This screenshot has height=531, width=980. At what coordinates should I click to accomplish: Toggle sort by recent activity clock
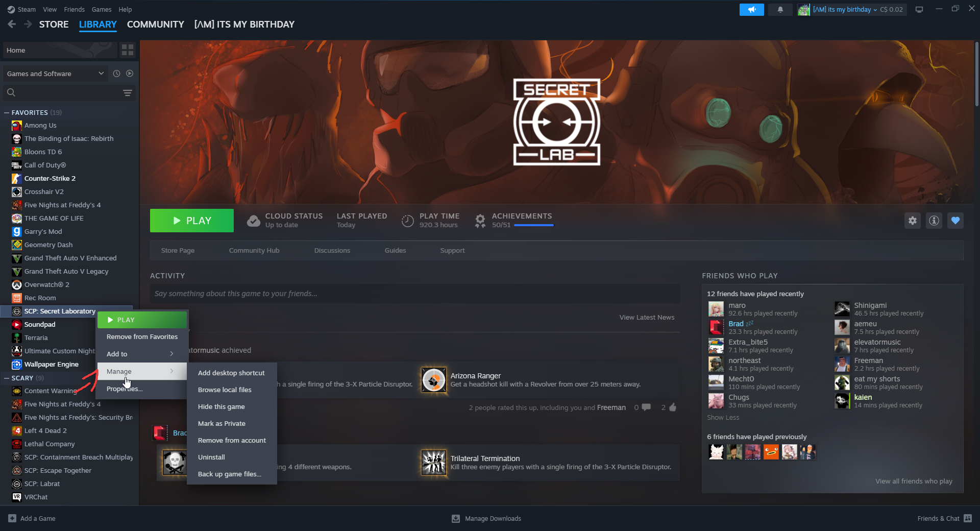coord(116,74)
